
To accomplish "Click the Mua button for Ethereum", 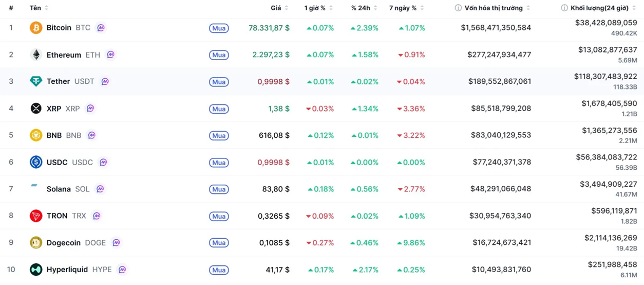I will click(219, 55).
